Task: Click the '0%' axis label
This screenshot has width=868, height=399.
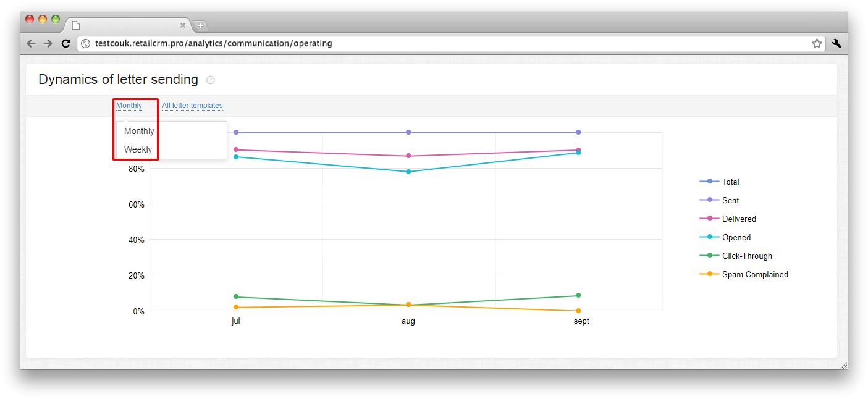Action: [138, 311]
